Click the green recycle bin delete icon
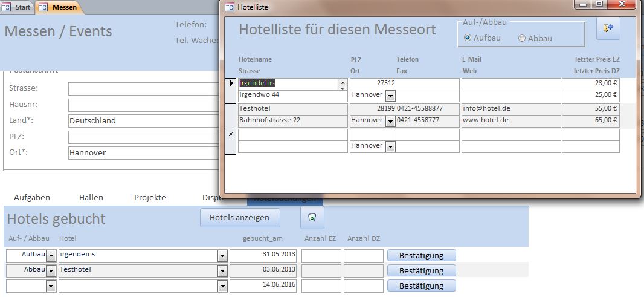This screenshot has height=297, width=644. [x=312, y=217]
